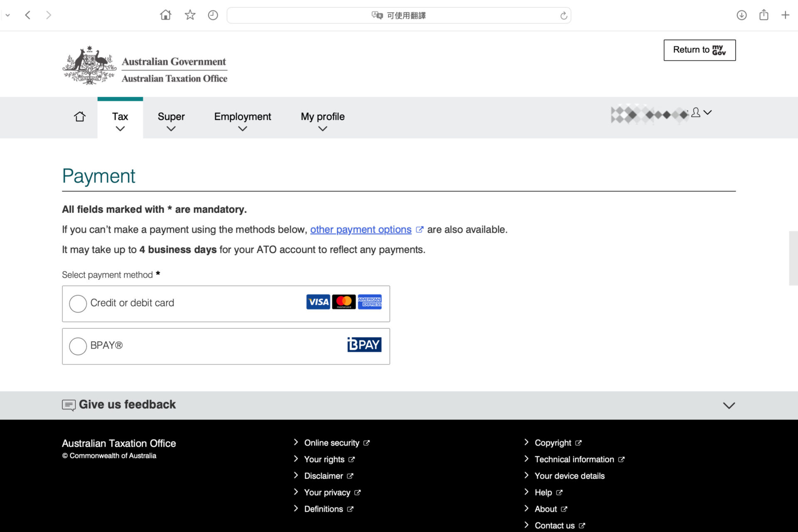Image resolution: width=798 pixels, height=532 pixels.
Task: Click the reload page icon
Action: pos(564,16)
